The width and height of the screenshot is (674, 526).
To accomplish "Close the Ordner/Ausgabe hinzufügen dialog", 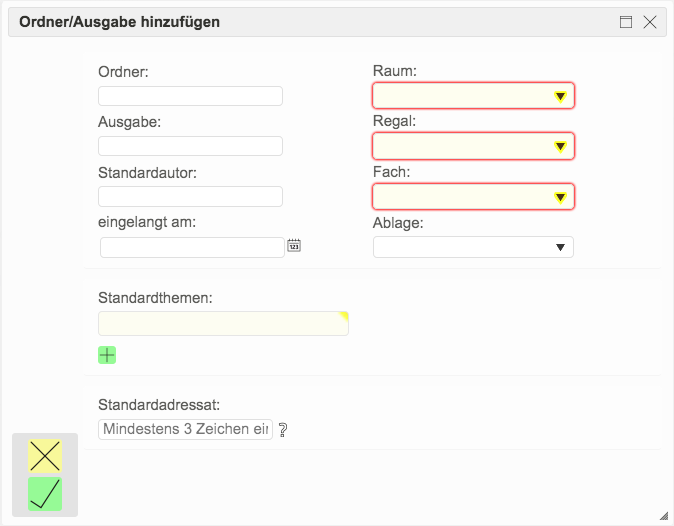I will coord(650,22).
